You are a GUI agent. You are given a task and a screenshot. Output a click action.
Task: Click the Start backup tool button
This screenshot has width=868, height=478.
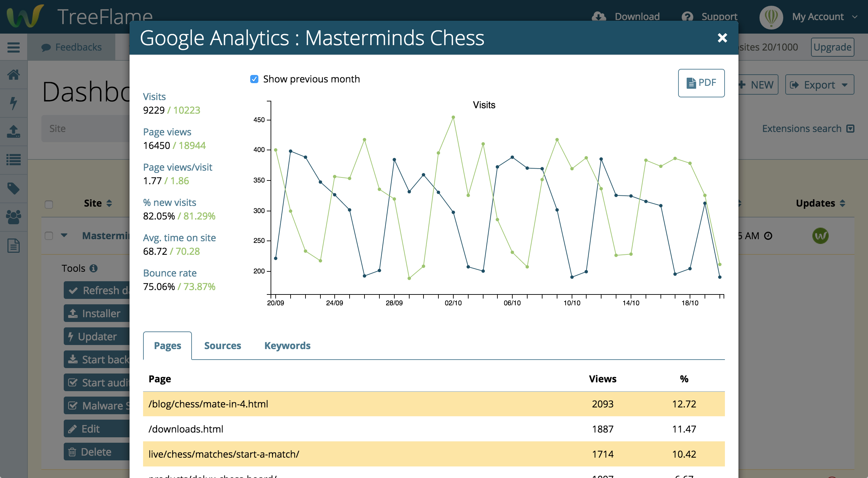click(97, 359)
